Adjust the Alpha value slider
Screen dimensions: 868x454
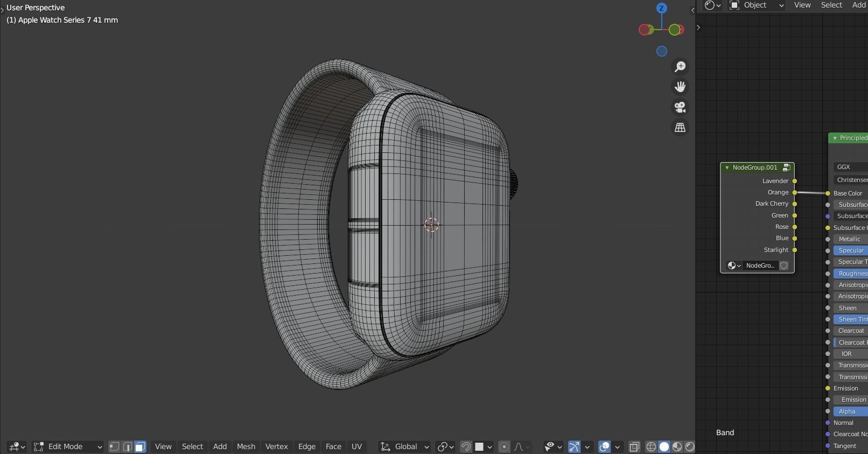coord(851,411)
